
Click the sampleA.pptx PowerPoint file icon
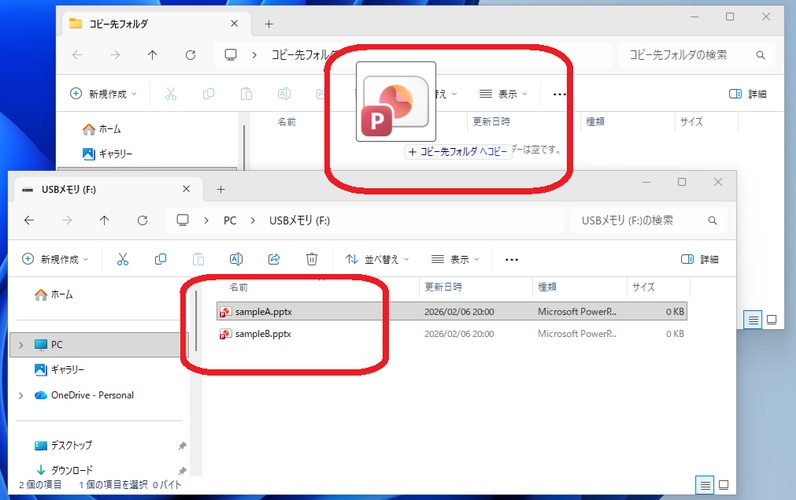tap(225, 312)
